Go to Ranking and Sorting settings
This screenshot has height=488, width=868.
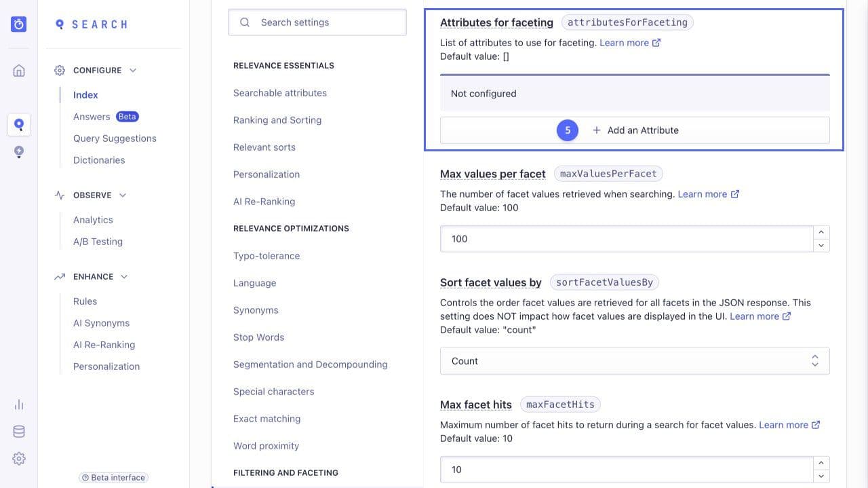[x=277, y=120]
